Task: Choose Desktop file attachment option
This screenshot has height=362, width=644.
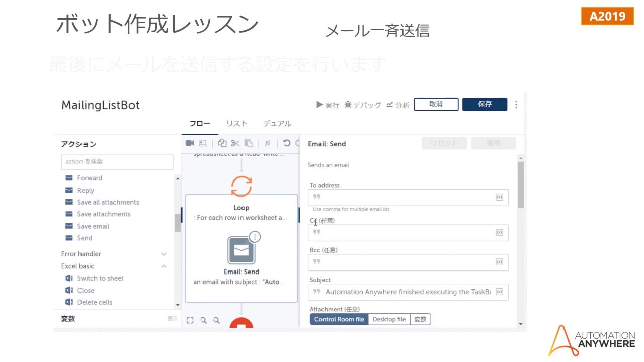Action: tap(389, 319)
